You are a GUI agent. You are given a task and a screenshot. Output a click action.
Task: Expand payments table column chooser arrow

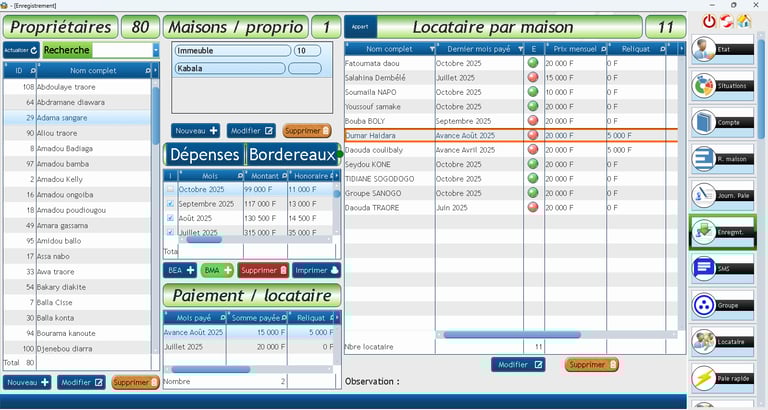click(x=337, y=318)
